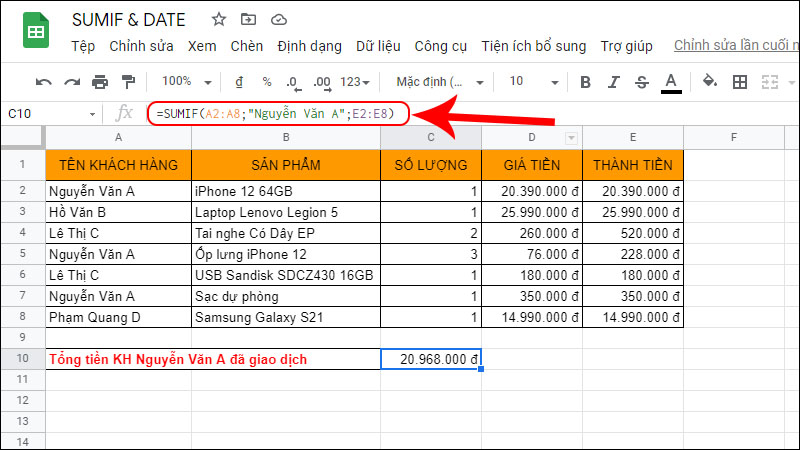This screenshot has height=450, width=800.
Task: Click the redo arrow in toolbar
Action: 72,82
